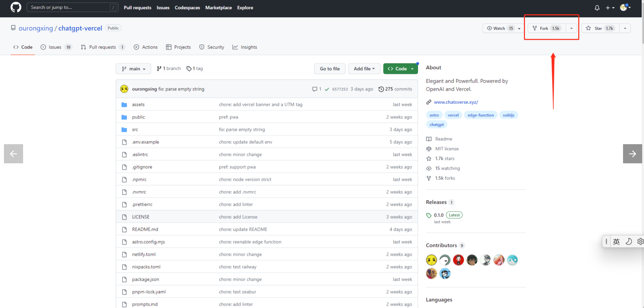
Task: Open the www.chatsverse.xyz link
Action: (x=456, y=102)
